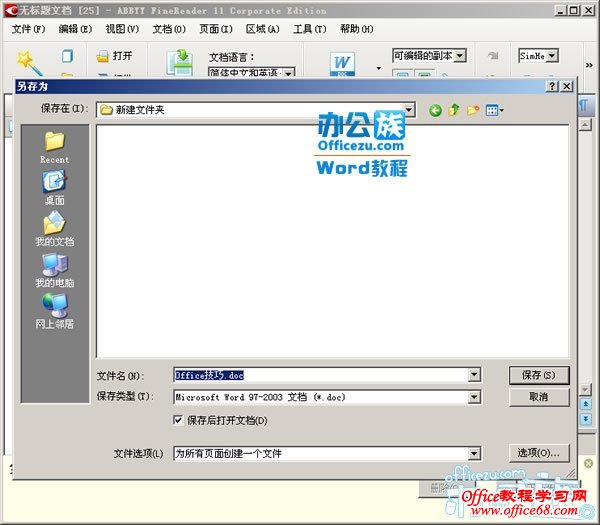Image resolution: width=600 pixels, height=525 pixels.
Task: Click the 保存类型 file type field
Action: coord(321,397)
